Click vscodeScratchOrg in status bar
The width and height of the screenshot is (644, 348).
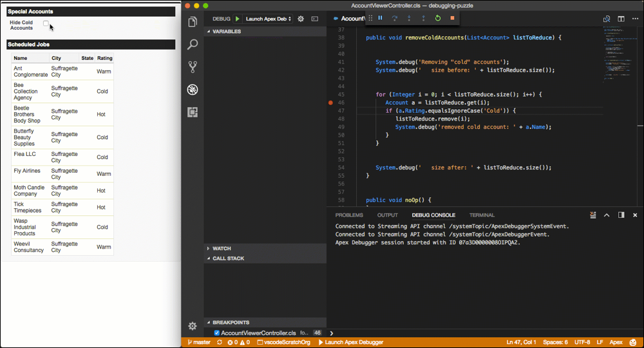[x=284, y=342]
